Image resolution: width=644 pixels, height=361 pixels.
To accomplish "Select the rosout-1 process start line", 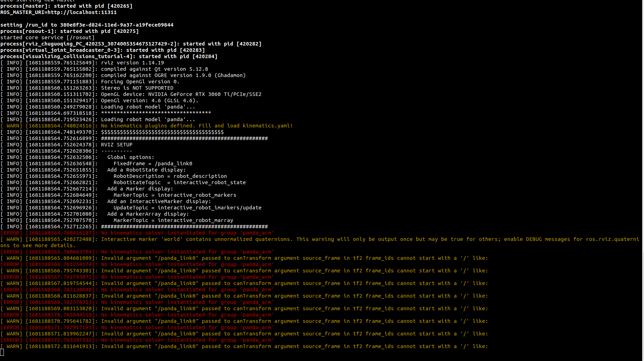I will pos(70,31).
